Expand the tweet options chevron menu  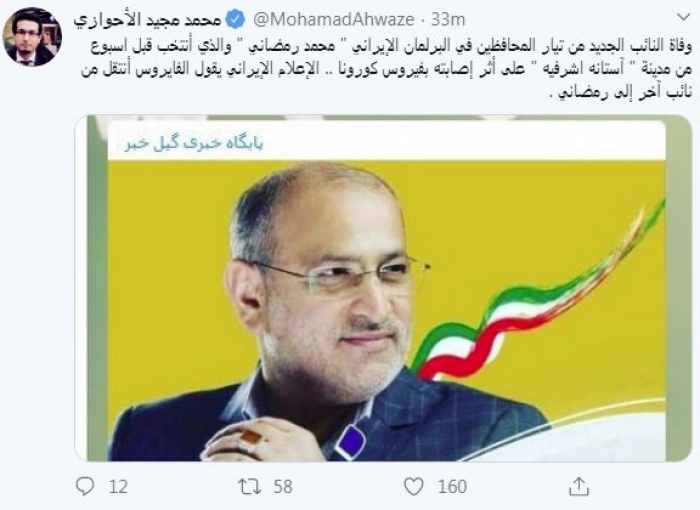(x=683, y=17)
